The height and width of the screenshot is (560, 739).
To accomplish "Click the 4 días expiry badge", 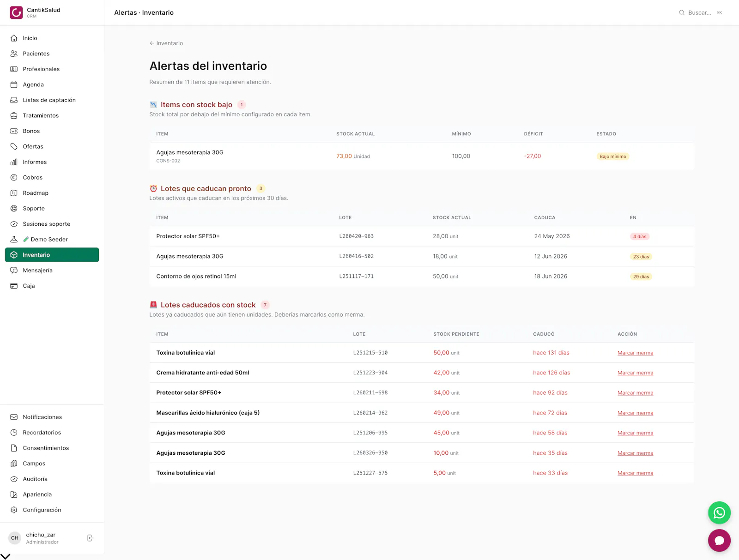I will pos(640,236).
